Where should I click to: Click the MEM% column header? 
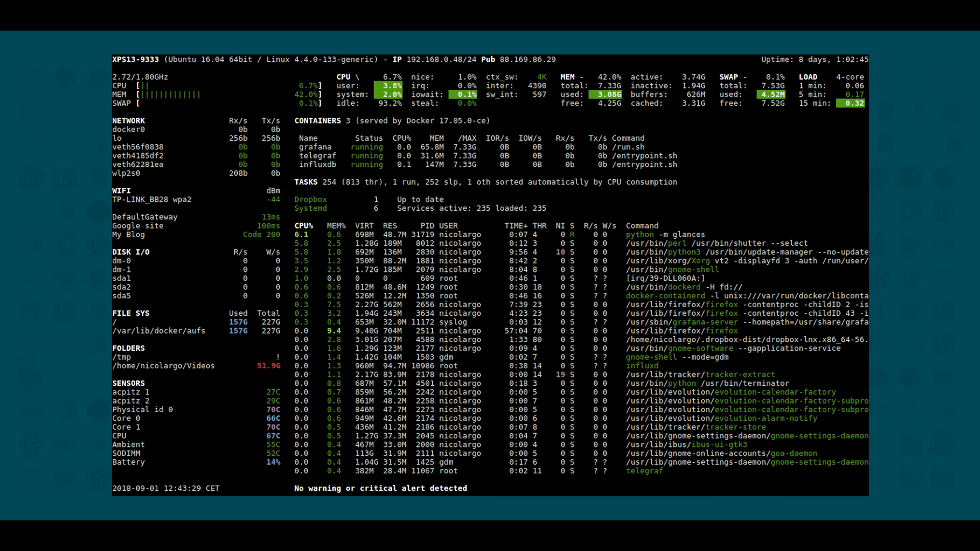coord(336,226)
